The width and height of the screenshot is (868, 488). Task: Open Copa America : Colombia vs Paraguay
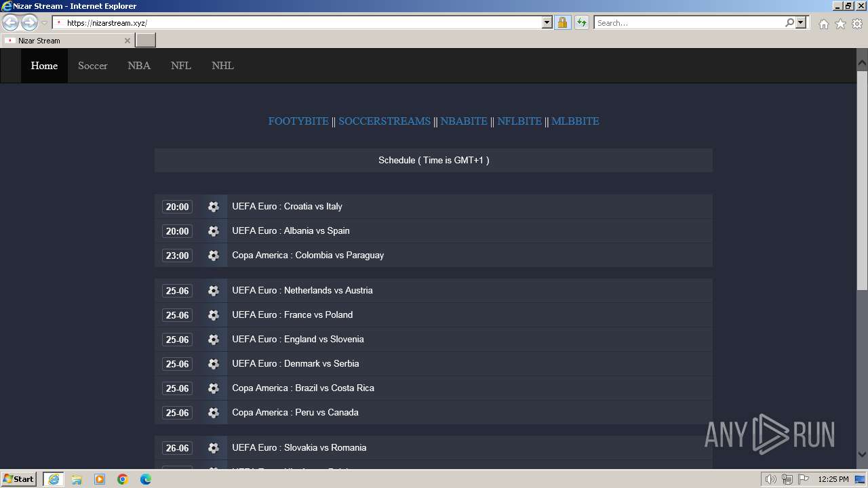coord(308,256)
